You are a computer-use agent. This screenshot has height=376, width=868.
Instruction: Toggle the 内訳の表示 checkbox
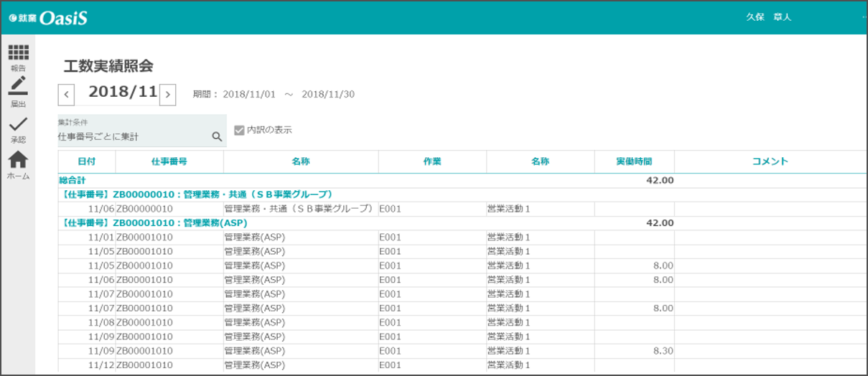(x=240, y=131)
